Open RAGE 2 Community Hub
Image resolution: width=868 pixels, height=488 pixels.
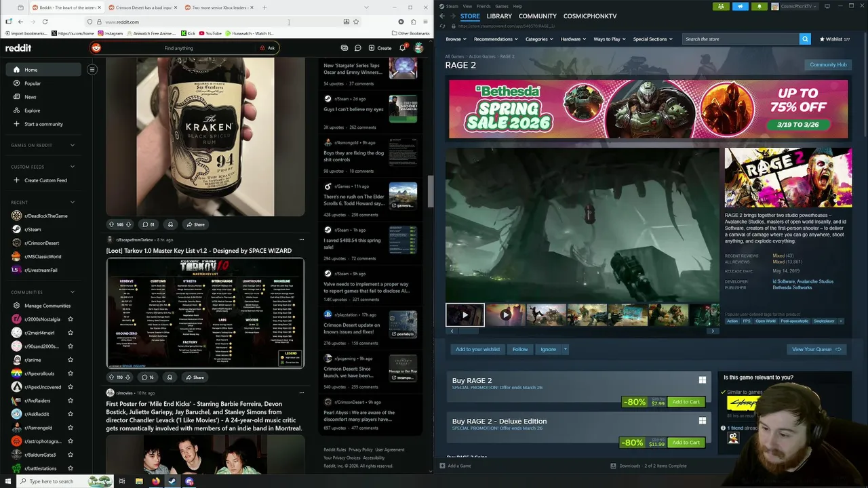828,64
